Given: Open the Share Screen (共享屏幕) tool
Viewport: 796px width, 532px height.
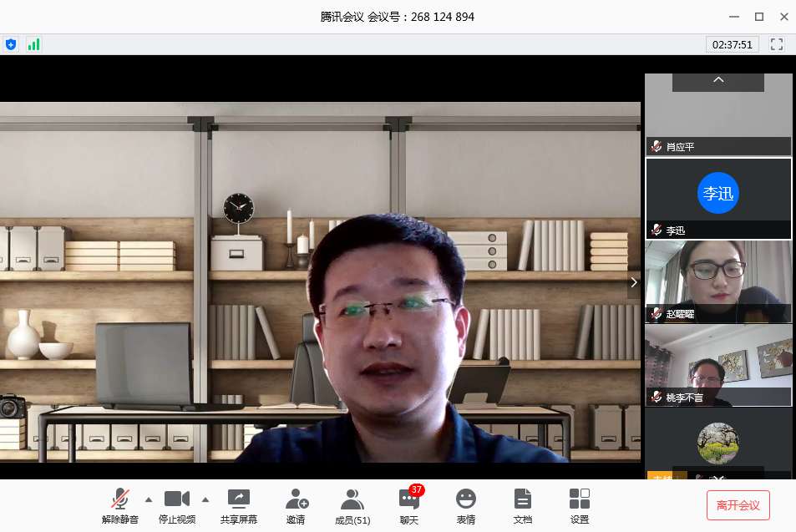Looking at the screenshot, I should tap(239, 506).
